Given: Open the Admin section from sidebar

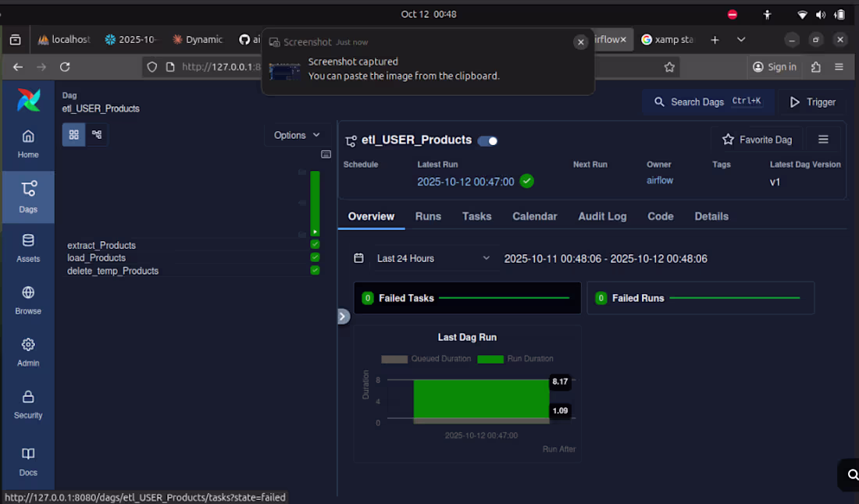Looking at the screenshot, I should 28,353.
